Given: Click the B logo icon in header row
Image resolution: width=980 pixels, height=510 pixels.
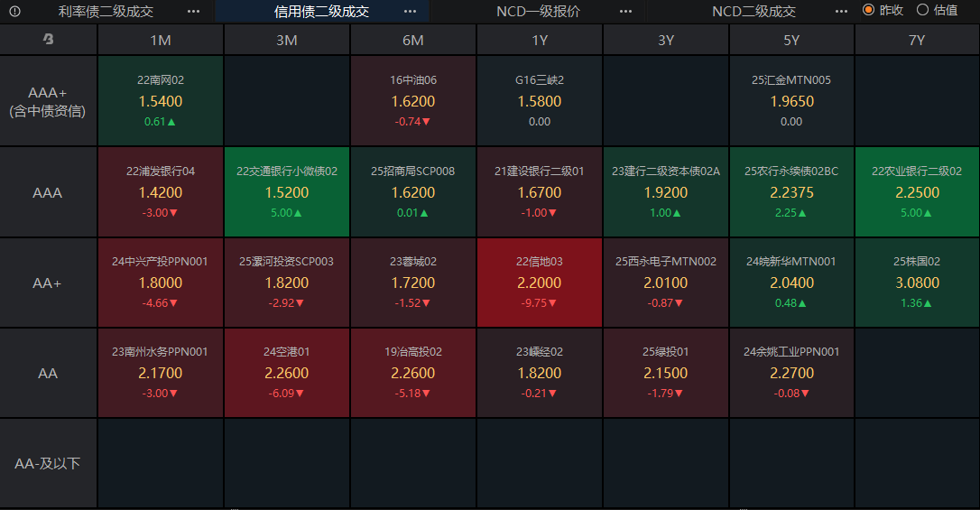Looking at the screenshot, I should pyautogui.click(x=48, y=40).
